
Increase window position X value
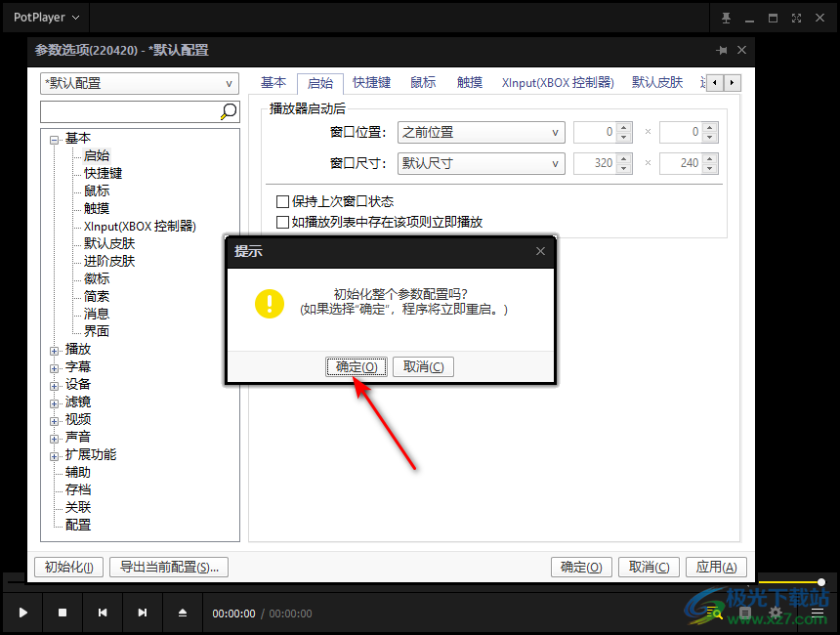coord(624,128)
